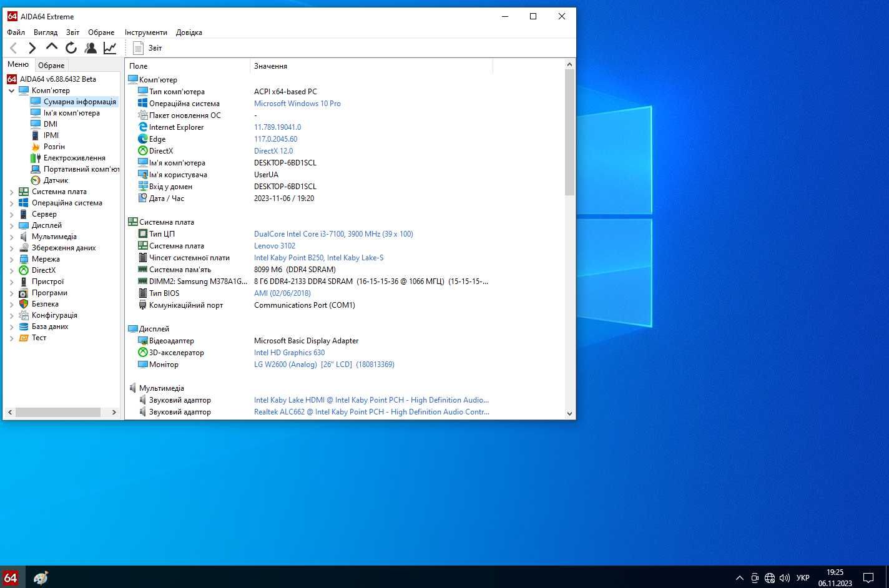Go up one level with the up arrow icon
Screen dimensions: 889x588
52,48
